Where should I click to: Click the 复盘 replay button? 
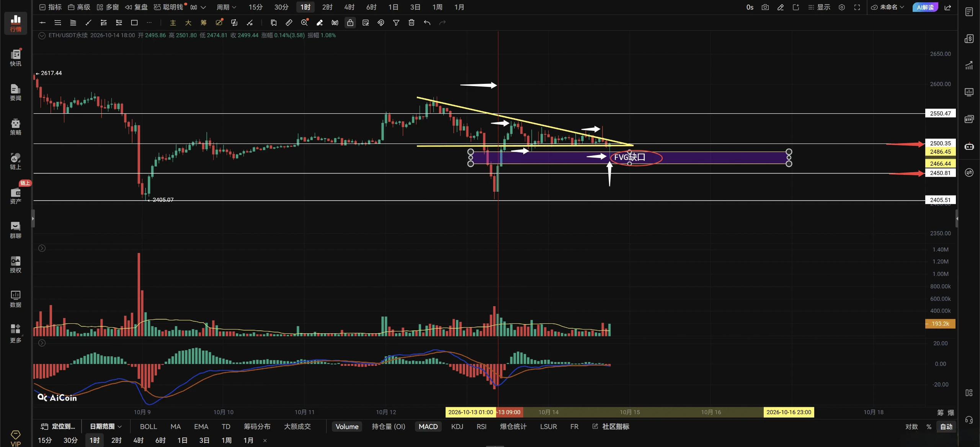(x=136, y=7)
